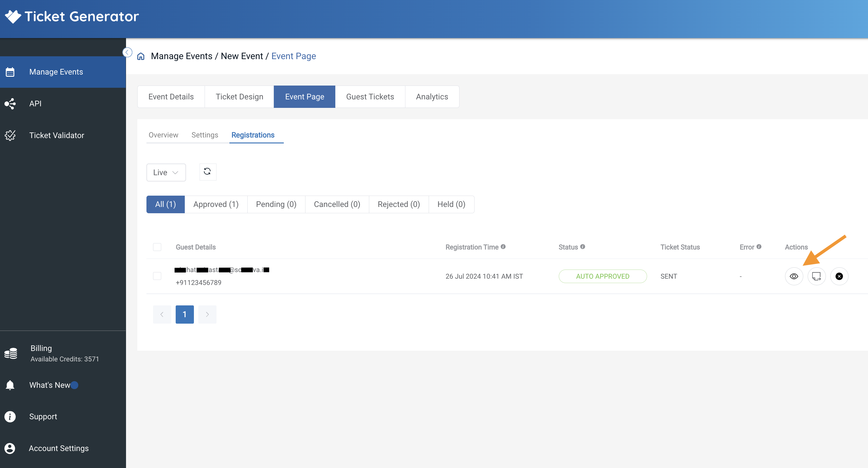Switch to the Event Details tab
Screen dimensions: 868x468
point(171,97)
